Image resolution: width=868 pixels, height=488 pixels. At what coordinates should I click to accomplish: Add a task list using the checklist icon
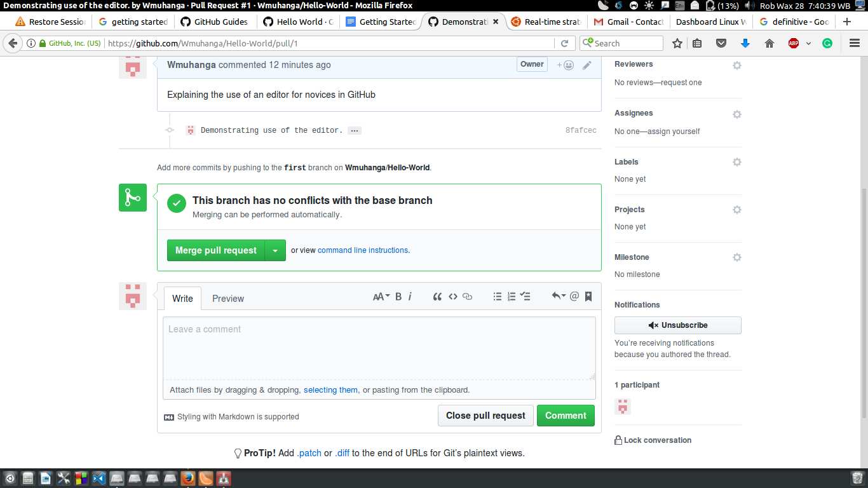click(526, 296)
